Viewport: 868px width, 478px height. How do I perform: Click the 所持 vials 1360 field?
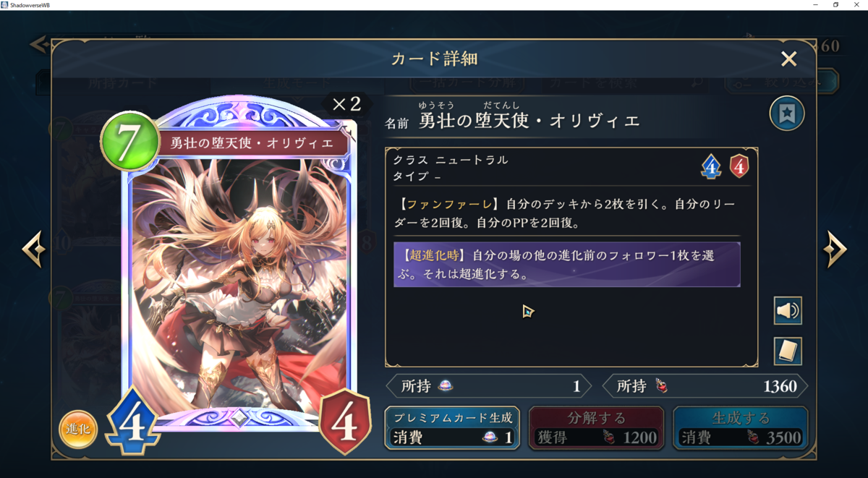point(705,386)
